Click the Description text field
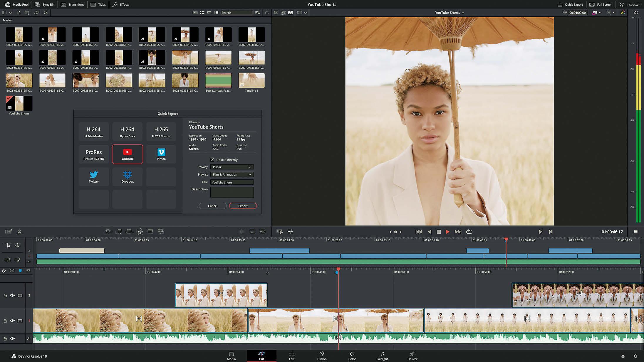Image resolution: width=644 pixels, height=362 pixels. pos(232,192)
